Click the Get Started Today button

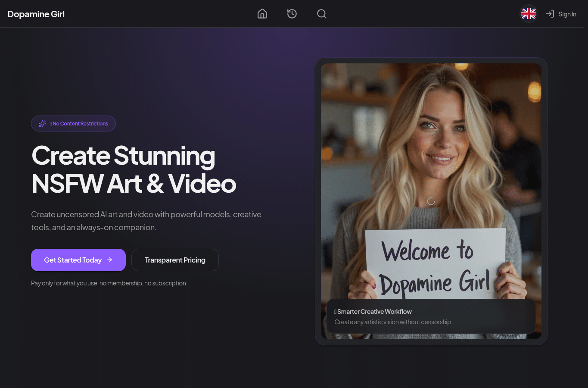(78, 260)
